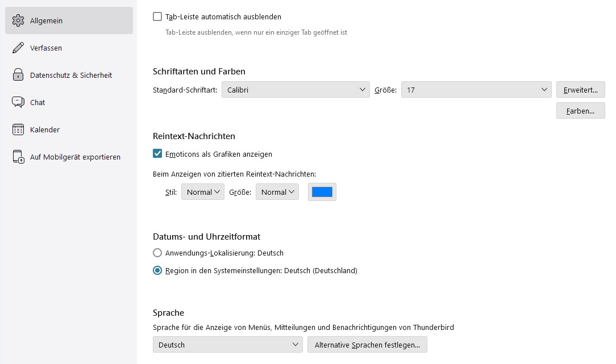The width and height of the screenshot is (616, 364).
Task: Open the font Größe dropdown showing 17
Action: click(476, 90)
